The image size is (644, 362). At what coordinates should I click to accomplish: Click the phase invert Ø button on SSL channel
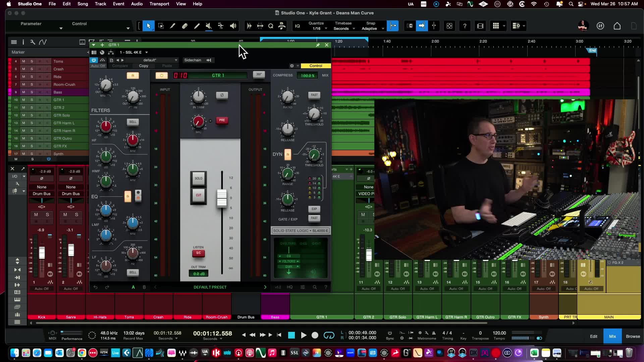(x=222, y=95)
